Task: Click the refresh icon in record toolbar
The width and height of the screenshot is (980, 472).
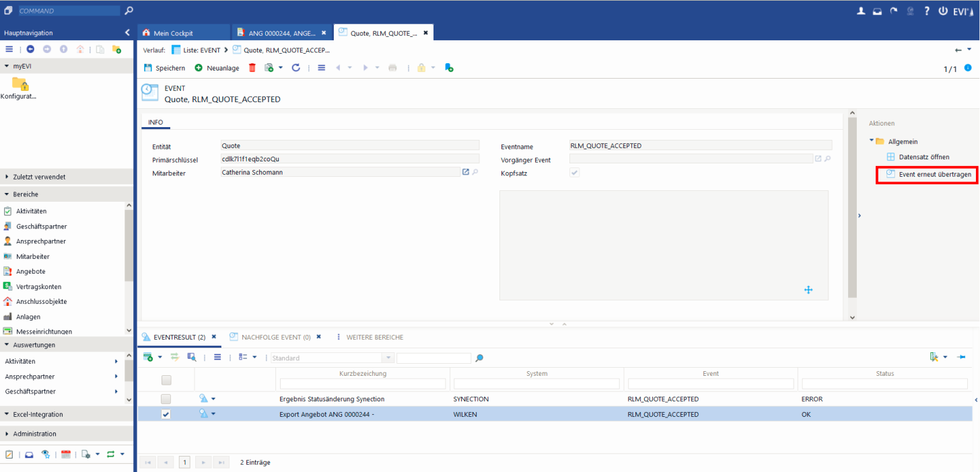Action: pos(295,68)
